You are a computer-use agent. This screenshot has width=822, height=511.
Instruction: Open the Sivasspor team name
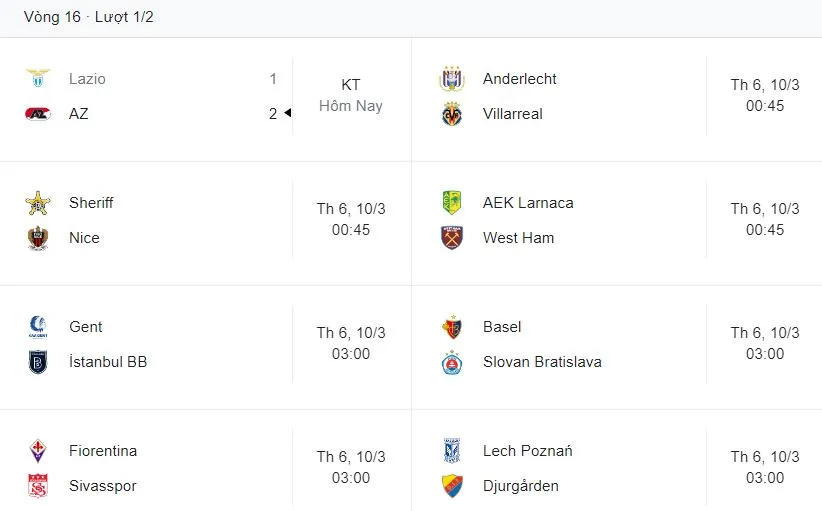pos(103,486)
